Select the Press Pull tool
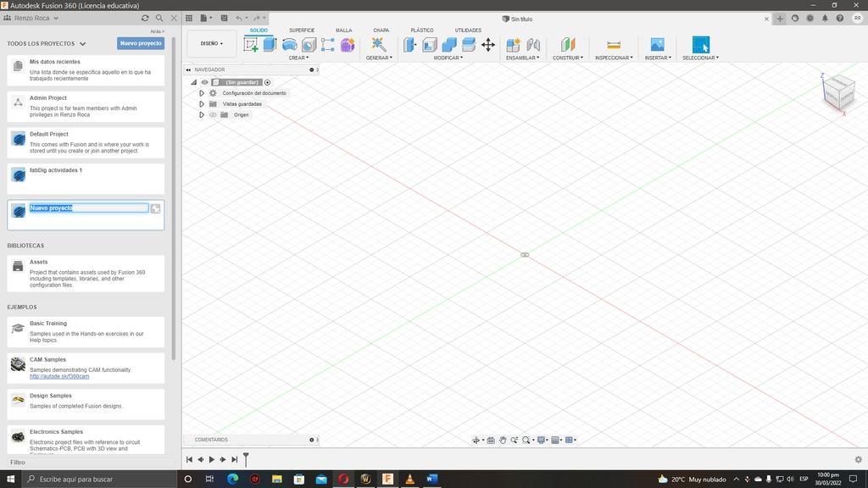The image size is (868, 488). (x=410, y=45)
